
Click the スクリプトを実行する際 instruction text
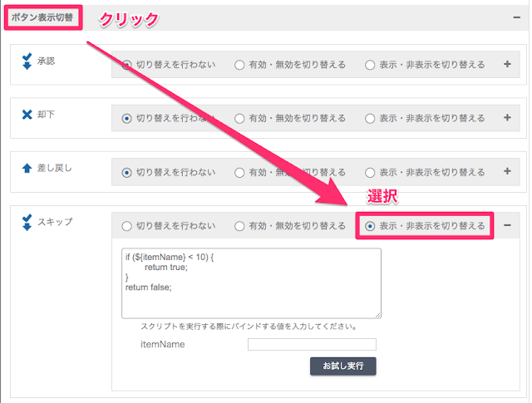pos(249,327)
